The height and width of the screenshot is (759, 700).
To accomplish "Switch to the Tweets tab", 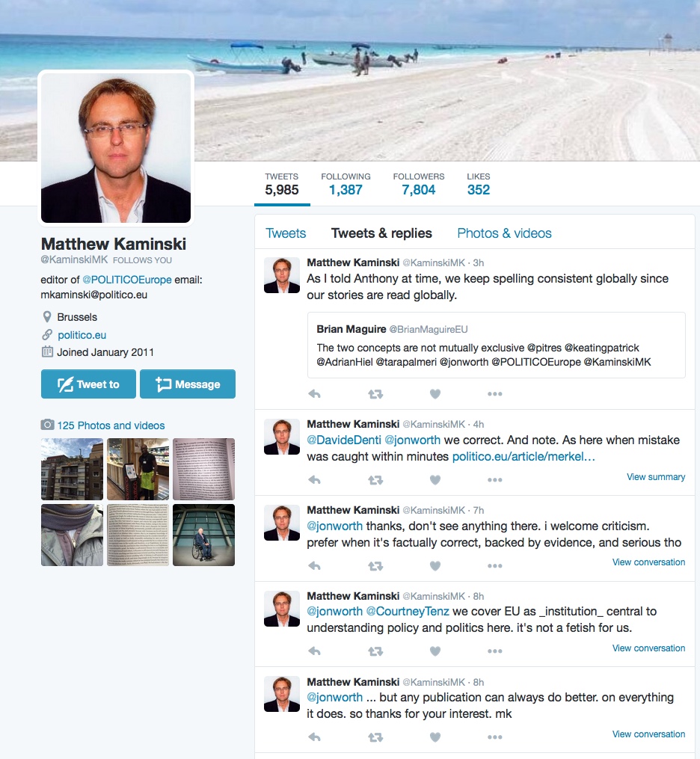I will pyautogui.click(x=286, y=233).
